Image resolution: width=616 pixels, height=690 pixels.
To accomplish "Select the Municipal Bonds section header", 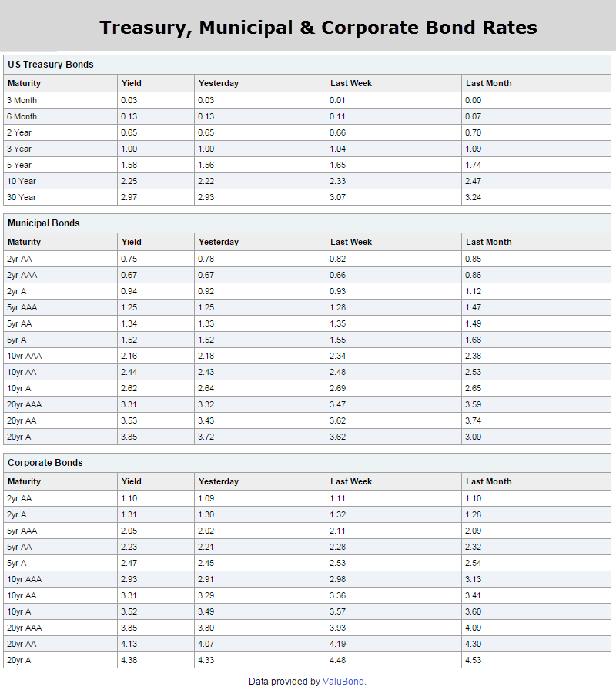I will point(44,223).
